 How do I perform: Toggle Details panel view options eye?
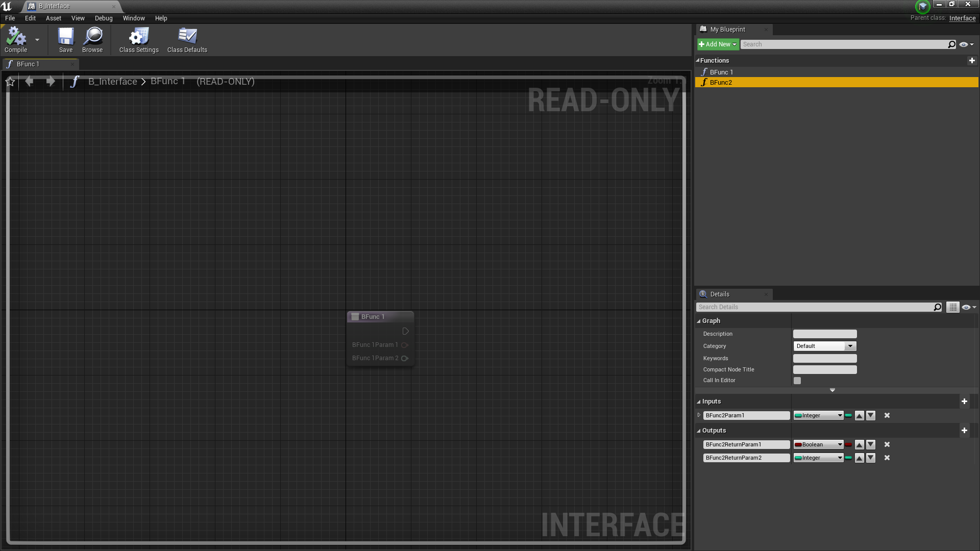tap(966, 308)
